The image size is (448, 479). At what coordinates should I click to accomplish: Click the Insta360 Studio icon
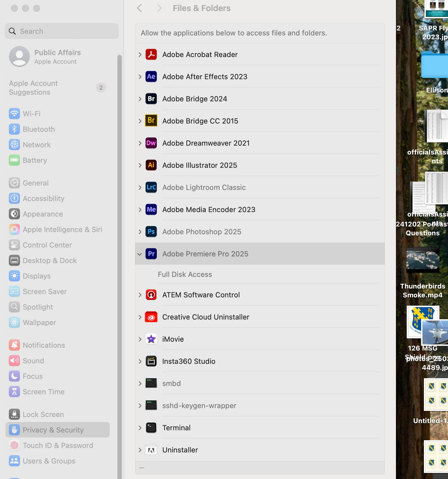(x=151, y=361)
